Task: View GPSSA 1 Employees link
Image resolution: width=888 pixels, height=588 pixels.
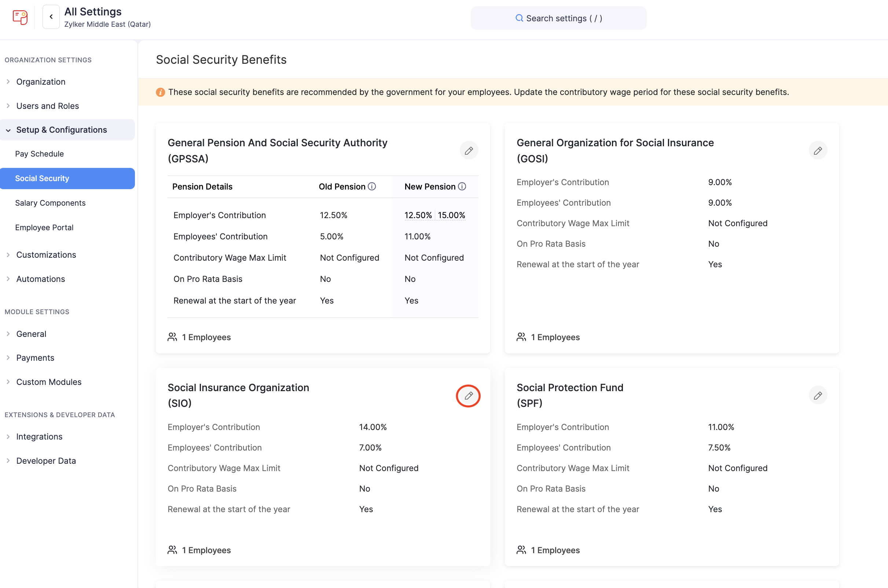Action: (x=206, y=337)
